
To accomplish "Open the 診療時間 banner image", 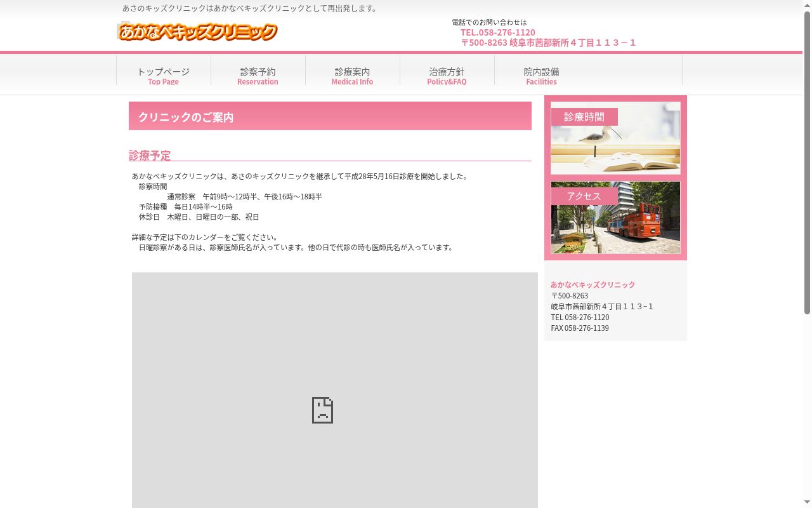I will (615, 138).
